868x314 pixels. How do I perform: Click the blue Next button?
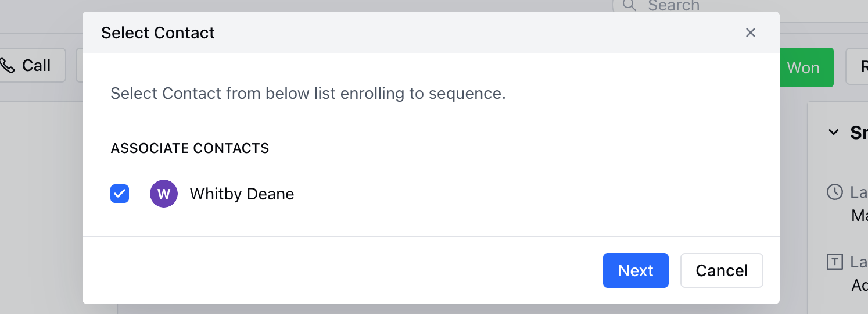[636, 270]
